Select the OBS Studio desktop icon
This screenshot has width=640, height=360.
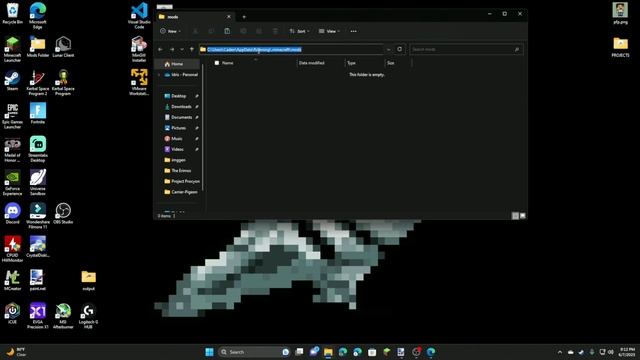coord(63,214)
